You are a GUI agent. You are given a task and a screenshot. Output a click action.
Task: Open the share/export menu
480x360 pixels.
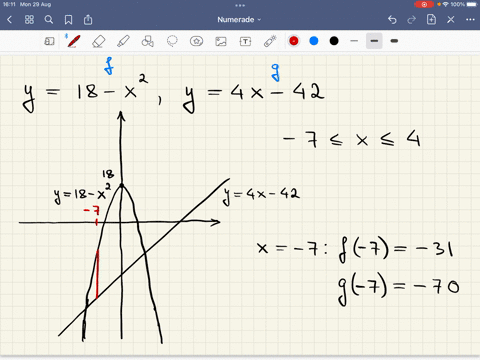point(88,19)
